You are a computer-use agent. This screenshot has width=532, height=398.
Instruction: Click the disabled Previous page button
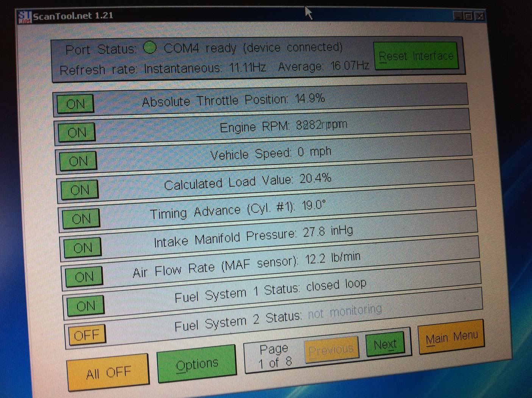point(332,349)
